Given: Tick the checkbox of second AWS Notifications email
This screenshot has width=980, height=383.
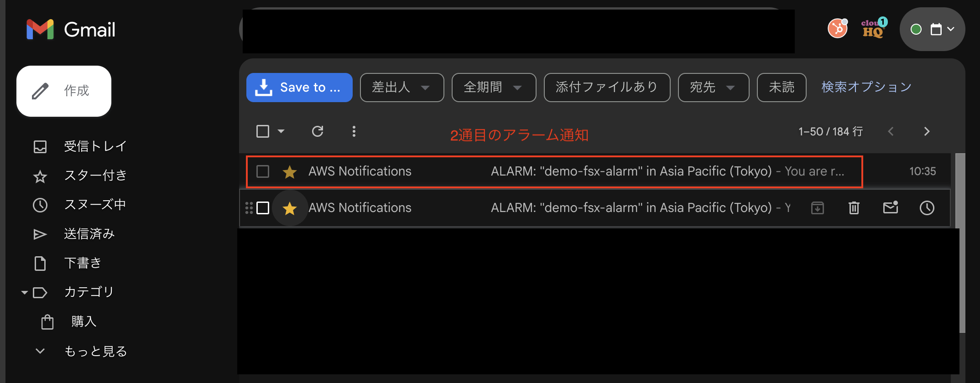Looking at the screenshot, I should pyautogui.click(x=263, y=208).
